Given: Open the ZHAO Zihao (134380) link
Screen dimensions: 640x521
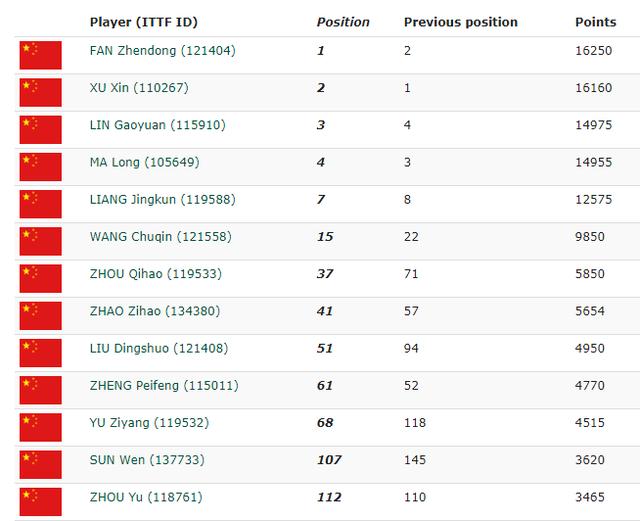Looking at the screenshot, I should pyautogui.click(x=155, y=311).
